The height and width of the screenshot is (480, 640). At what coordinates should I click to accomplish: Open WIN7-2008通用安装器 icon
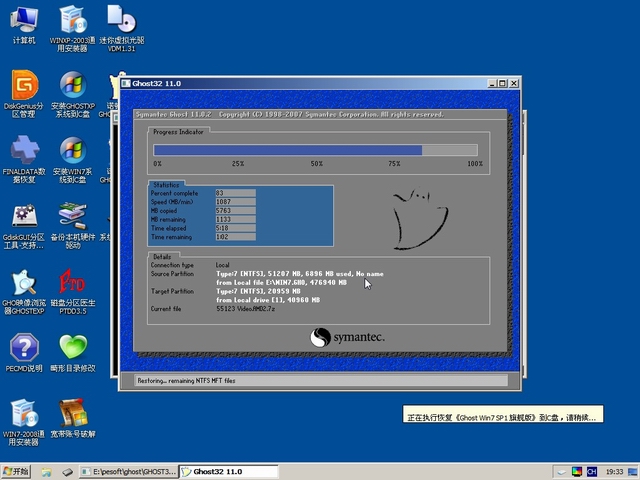pos(24,422)
